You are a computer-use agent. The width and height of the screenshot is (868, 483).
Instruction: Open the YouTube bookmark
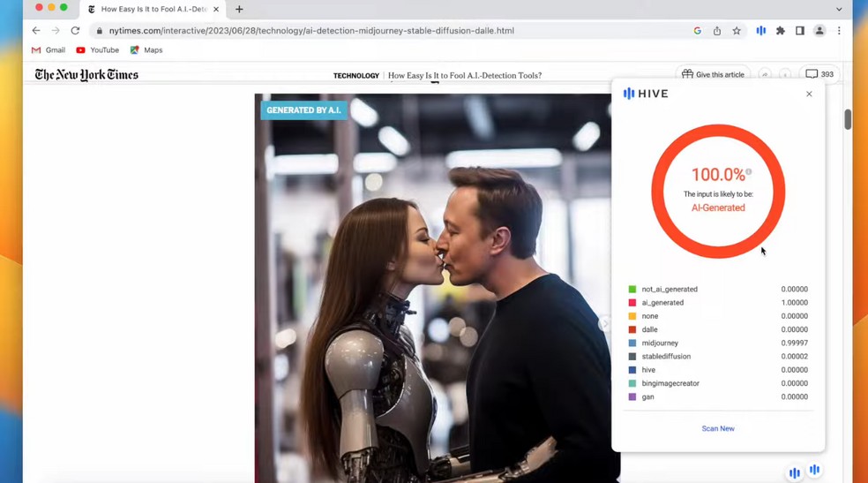point(97,49)
